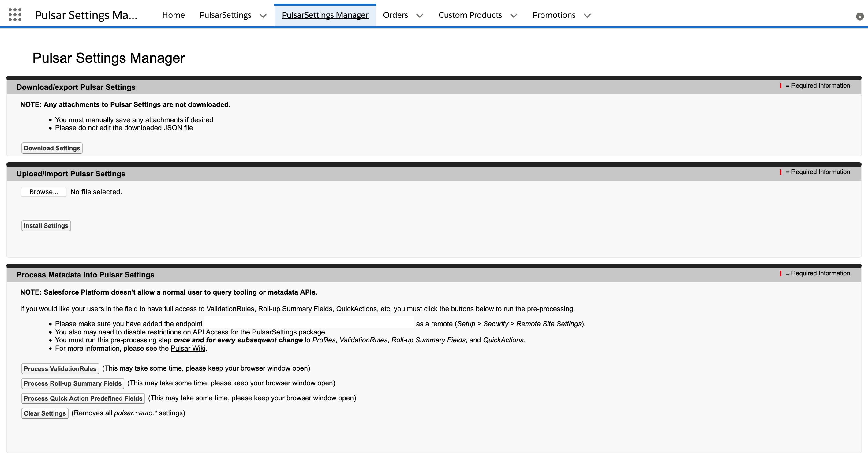Select the PulsarSettings Manager tab
Screen dimensions: 868x460
pos(325,15)
